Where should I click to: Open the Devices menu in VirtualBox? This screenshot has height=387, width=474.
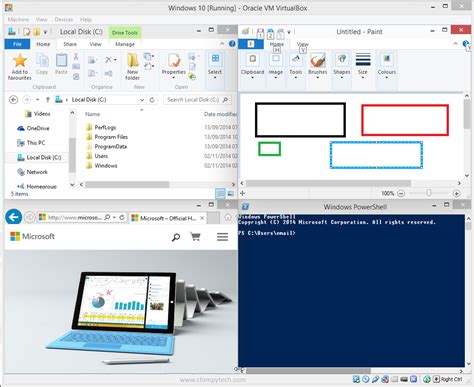click(x=64, y=19)
